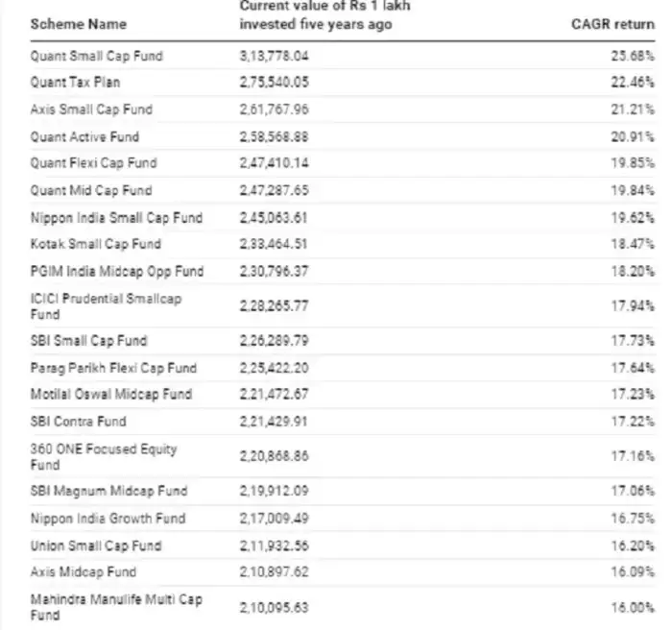Click the Current value column header
Screen dimensions: 672x630
324,15
